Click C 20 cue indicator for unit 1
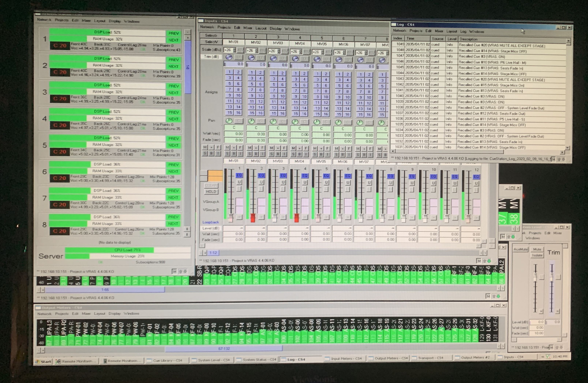588x383 pixels. (x=60, y=46)
